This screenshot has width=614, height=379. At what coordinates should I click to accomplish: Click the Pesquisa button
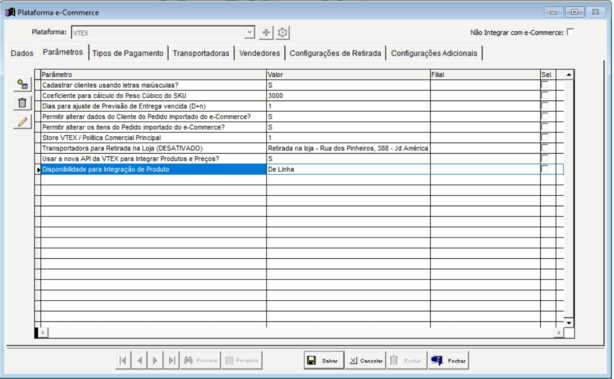242,360
